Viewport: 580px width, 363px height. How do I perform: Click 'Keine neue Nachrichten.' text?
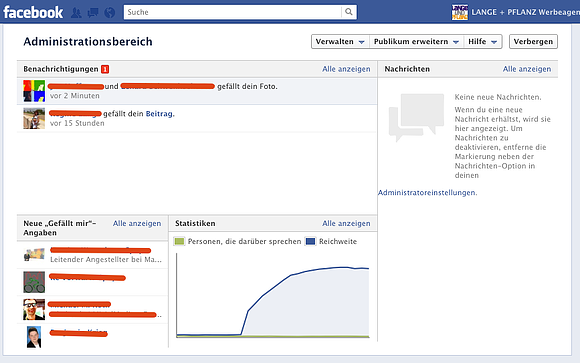pos(498,97)
